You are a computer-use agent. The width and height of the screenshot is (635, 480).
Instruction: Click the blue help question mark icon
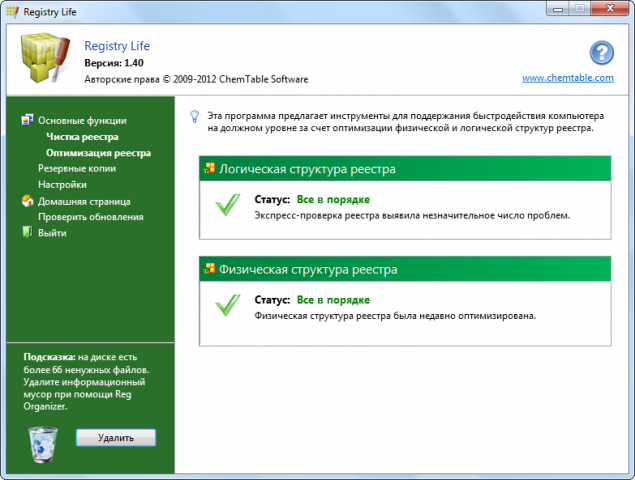[x=601, y=53]
